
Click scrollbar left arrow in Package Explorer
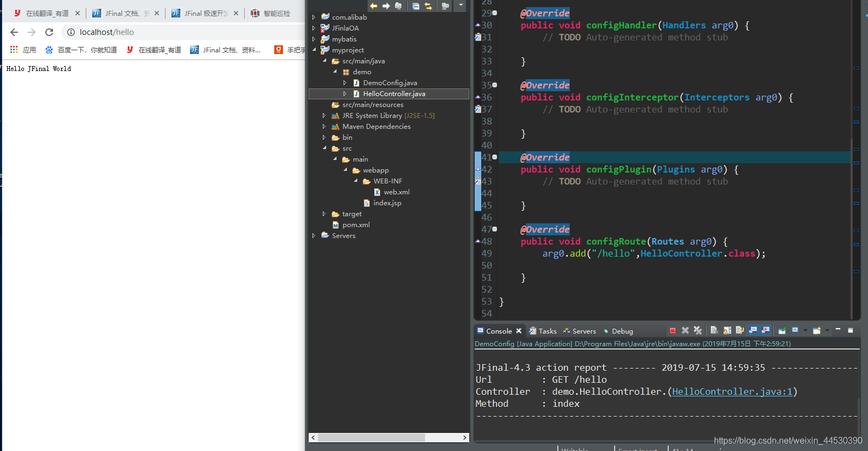pos(313,437)
